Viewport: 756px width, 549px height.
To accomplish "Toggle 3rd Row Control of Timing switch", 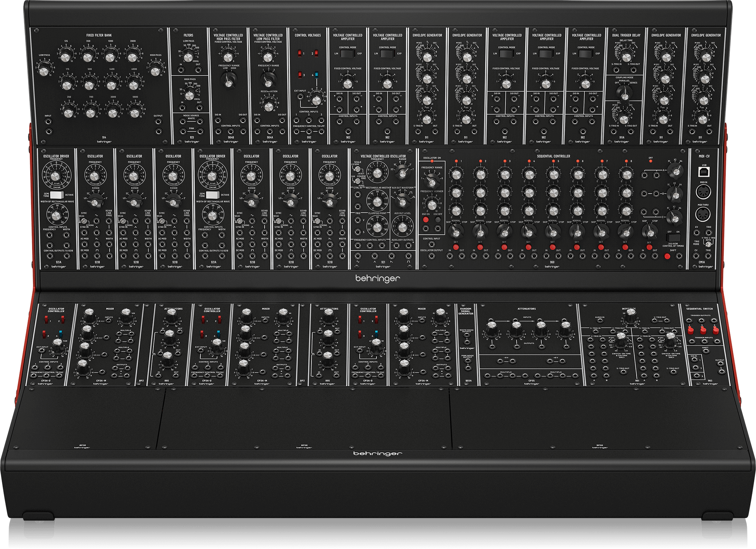I will click(x=673, y=237).
